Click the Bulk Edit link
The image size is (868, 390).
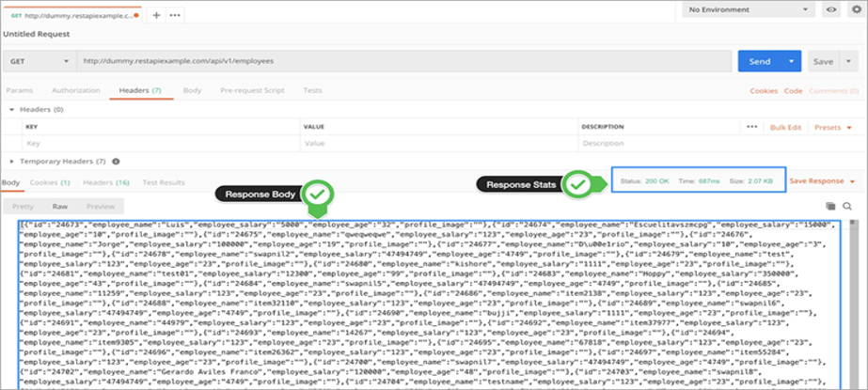(785, 126)
